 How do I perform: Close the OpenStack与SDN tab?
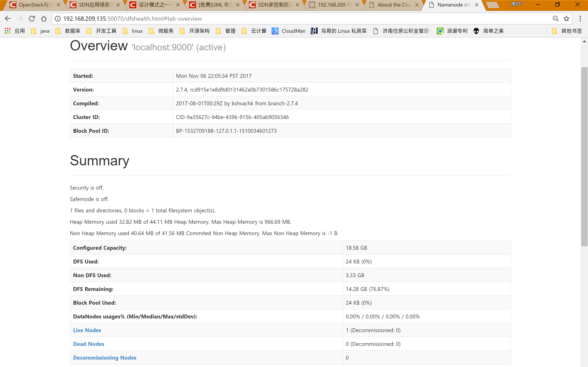click(58, 5)
